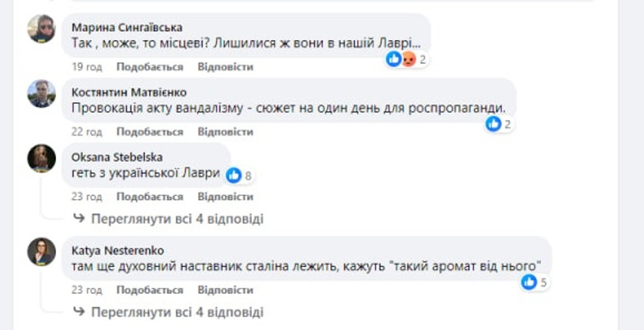The height and width of the screenshot is (330, 644).
Task: Reply to Марина Сингаївська's comment
Action: click(x=225, y=67)
